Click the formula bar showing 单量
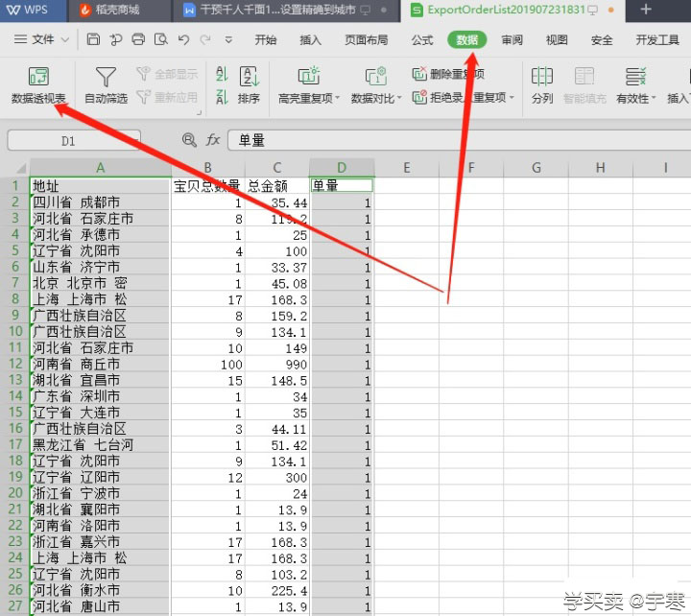Image resolution: width=691 pixels, height=616 pixels. tap(459, 140)
